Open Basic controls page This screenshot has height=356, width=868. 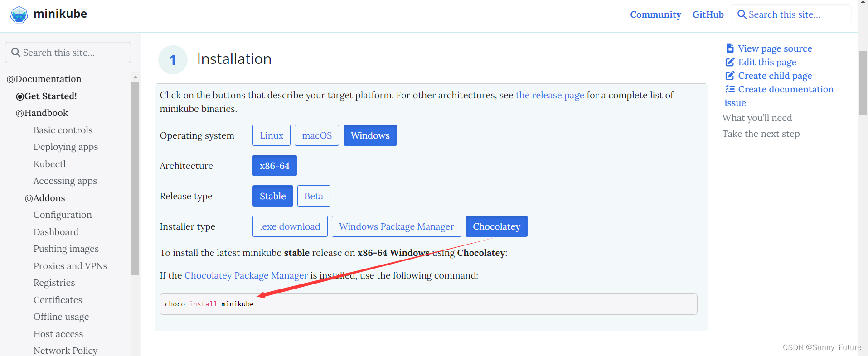click(x=63, y=130)
